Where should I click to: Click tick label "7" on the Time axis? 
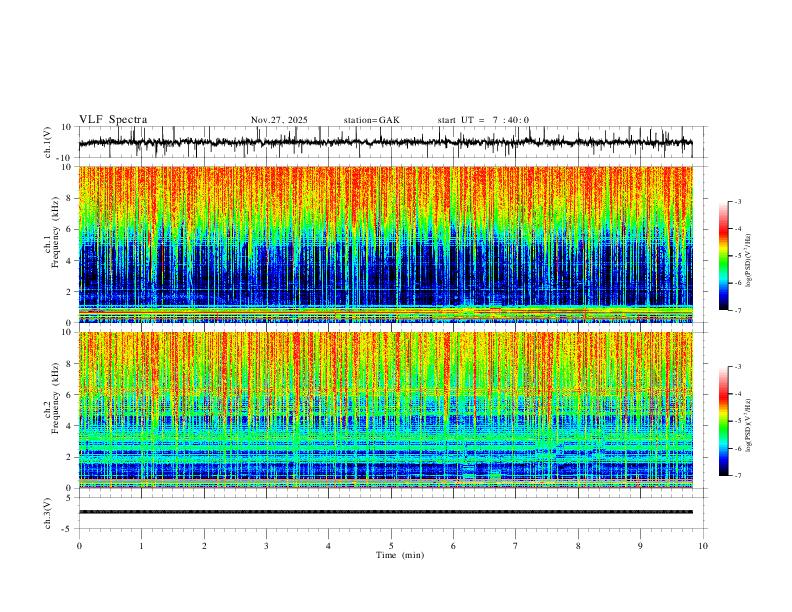[x=516, y=546]
